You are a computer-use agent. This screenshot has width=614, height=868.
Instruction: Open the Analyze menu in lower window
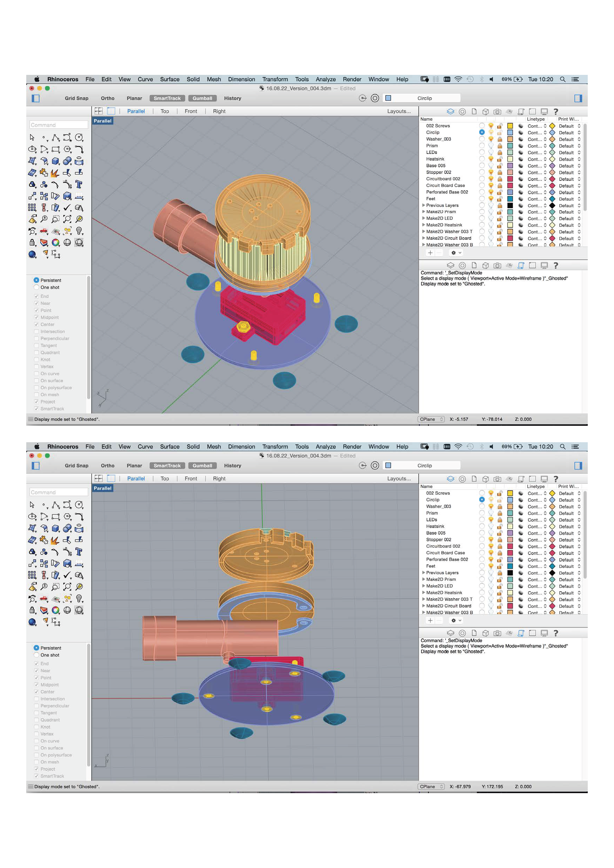(x=326, y=447)
